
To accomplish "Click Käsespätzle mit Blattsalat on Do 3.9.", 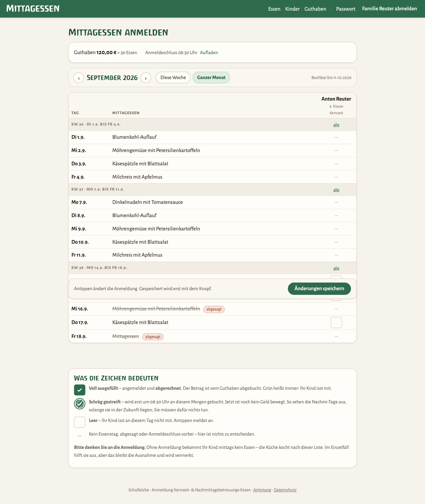I will pos(140,164).
